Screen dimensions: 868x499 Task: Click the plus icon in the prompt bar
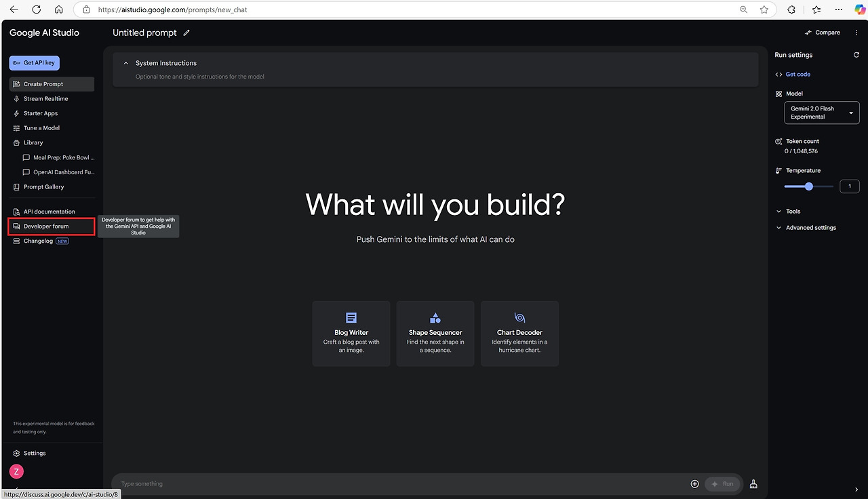pyautogui.click(x=694, y=484)
